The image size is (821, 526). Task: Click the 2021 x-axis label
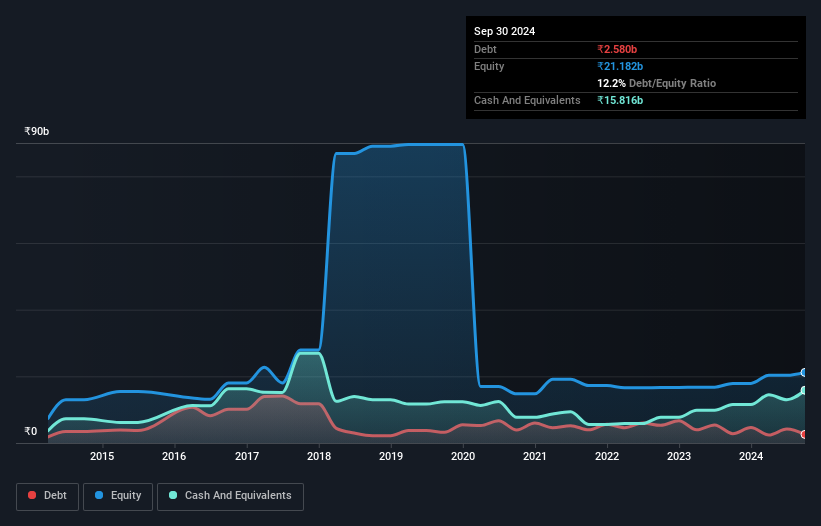535,456
